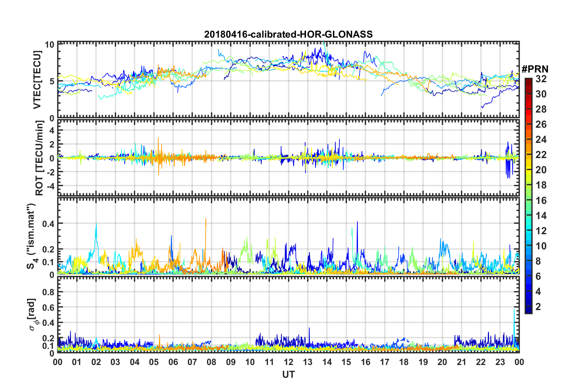
Task: Click sigma phi y-axis tick label 0.6
Action: [49, 307]
